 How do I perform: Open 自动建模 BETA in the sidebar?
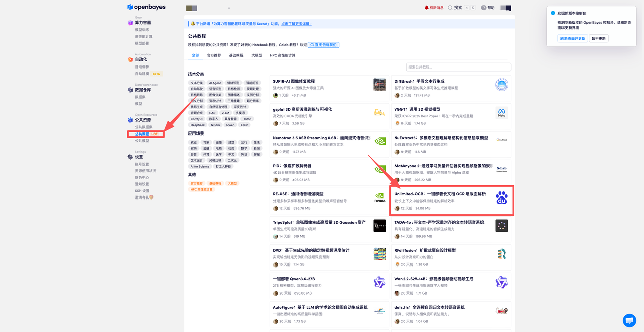[x=148, y=74]
